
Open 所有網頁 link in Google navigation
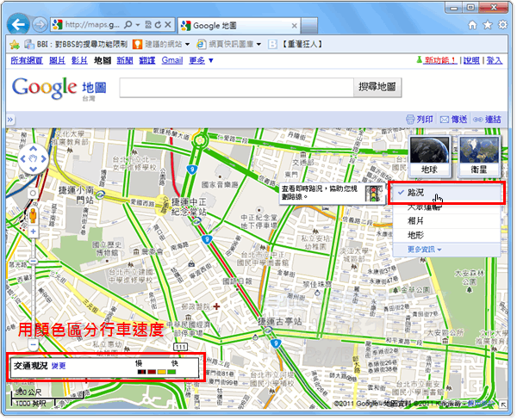tap(27, 60)
